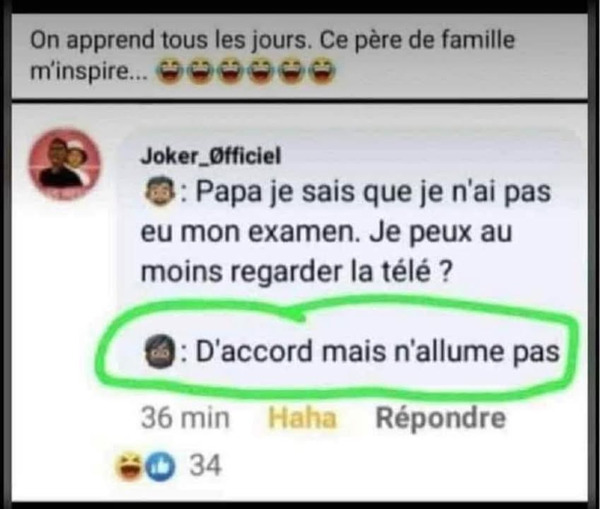The width and height of the screenshot is (600, 509).
Task: Click the bearded son emoji before Papa
Action: 159,191
